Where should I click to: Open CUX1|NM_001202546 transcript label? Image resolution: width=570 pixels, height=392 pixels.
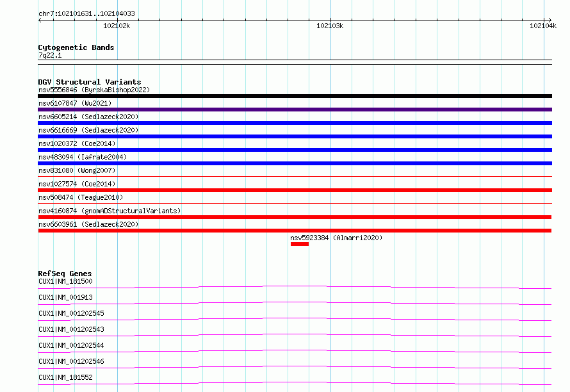pyautogui.click(x=71, y=361)
